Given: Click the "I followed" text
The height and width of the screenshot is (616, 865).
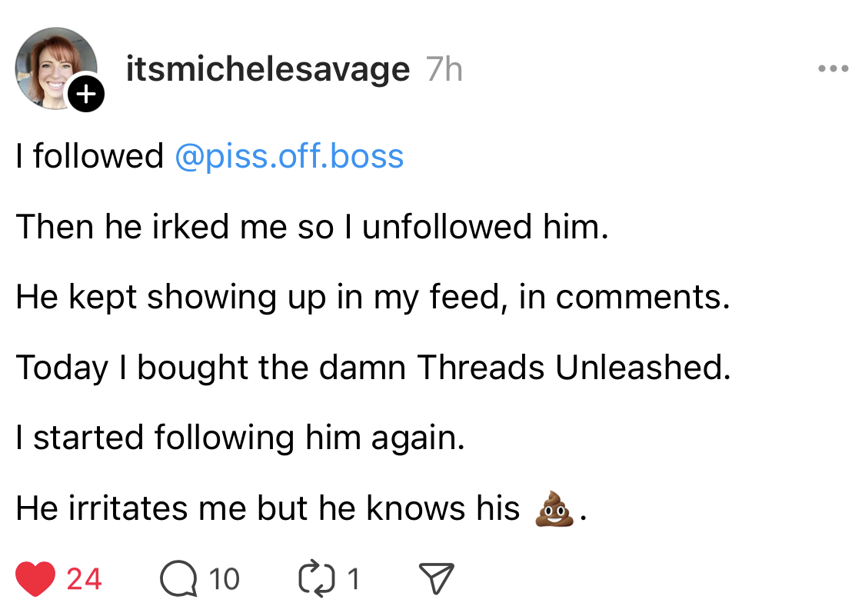Looking at the screenshot, I should 90,156.
